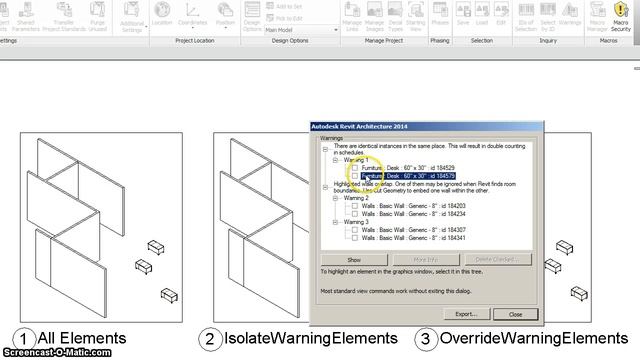
Task: Click the Export button
Action: pyautogui.click(x=467, y=314)
